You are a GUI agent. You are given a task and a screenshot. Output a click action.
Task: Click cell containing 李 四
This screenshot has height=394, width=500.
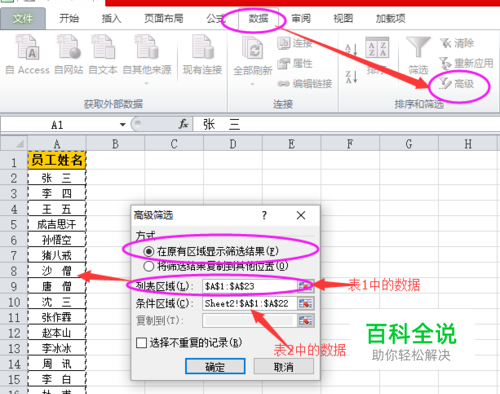pyautogui.click(x=57, y=193)
